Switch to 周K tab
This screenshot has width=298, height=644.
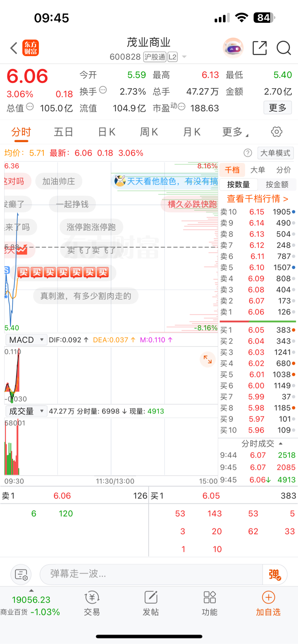[149, 132]
